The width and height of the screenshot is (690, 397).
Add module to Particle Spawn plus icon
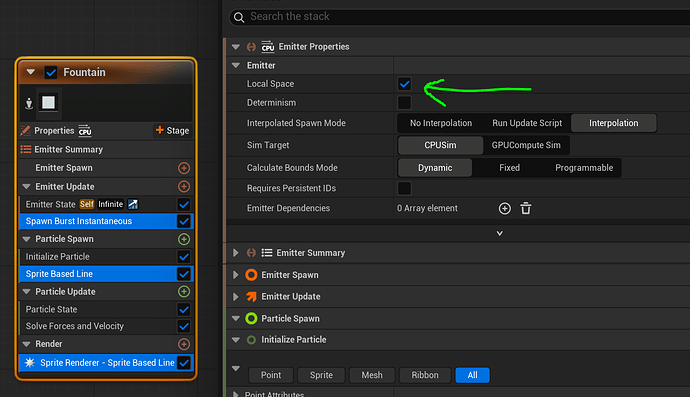point(184,239)
